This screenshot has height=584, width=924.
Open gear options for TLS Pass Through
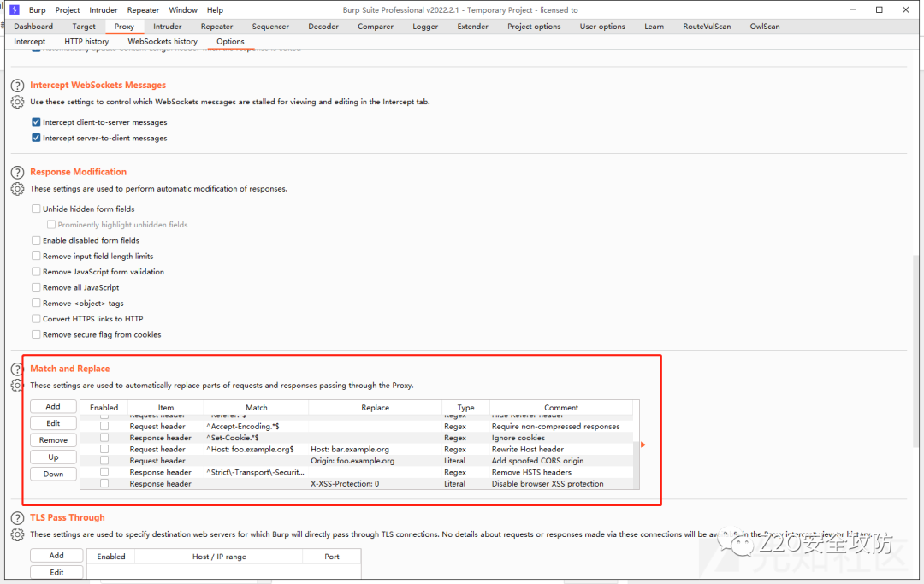[18, 534]
